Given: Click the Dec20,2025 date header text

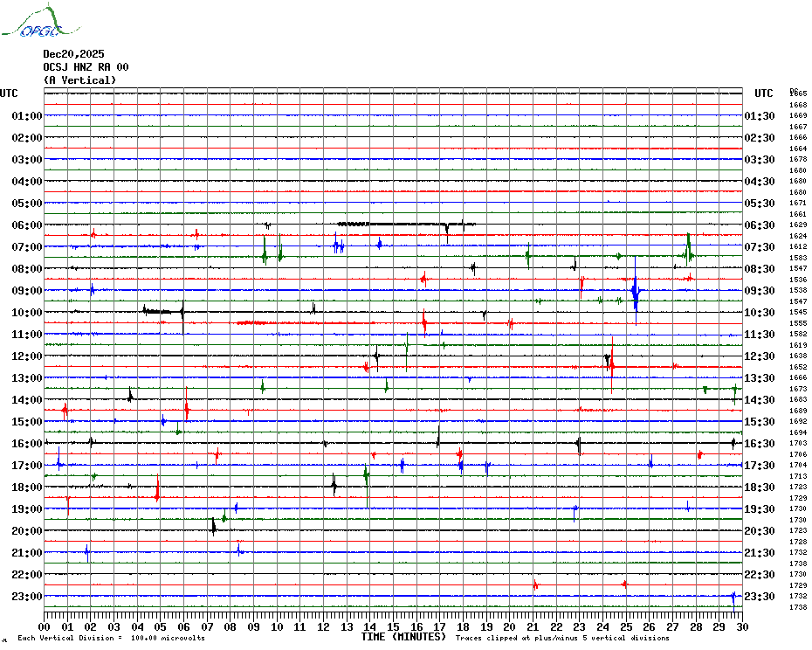Looking at the screenshot, I should (73, 54).
